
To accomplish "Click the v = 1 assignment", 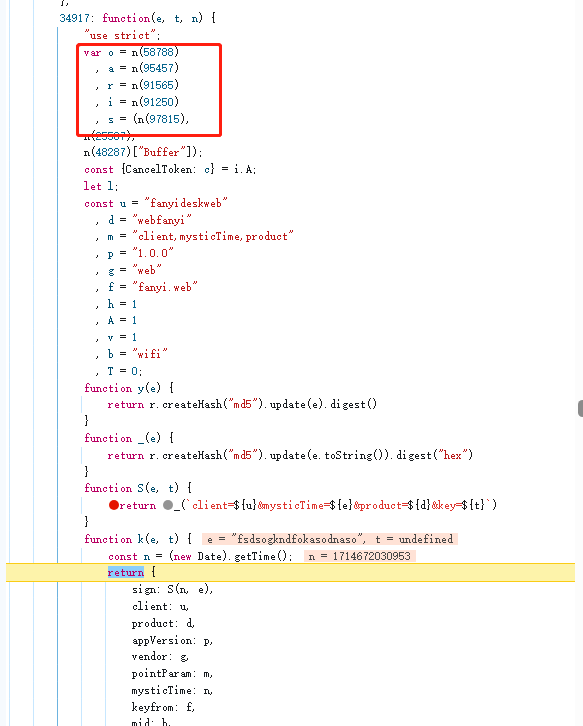I will click(122, 338).
